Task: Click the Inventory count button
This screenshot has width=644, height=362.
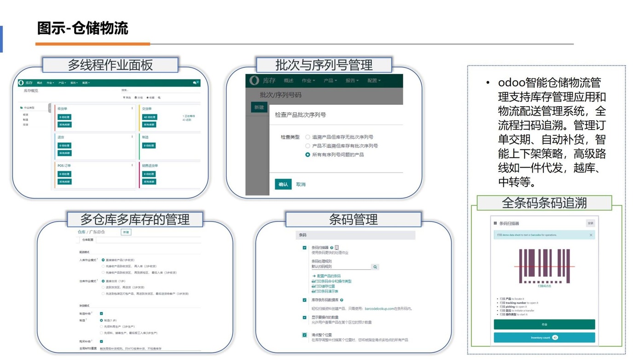Action: pyautogui.click(x=545, y=338)
